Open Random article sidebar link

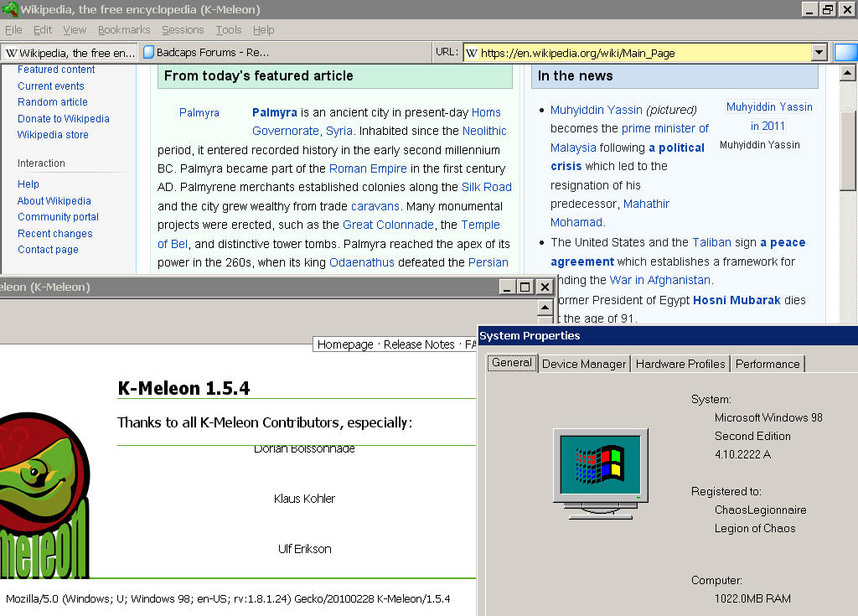click(53, 102)
